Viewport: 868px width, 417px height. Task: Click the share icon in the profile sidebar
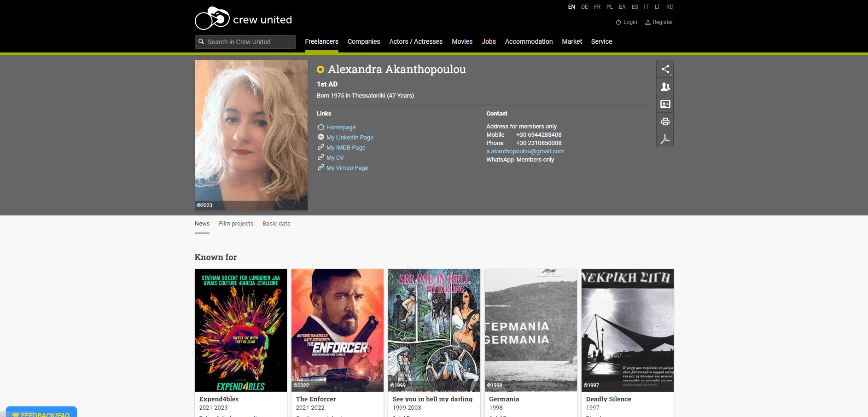(x=665, y=69)
